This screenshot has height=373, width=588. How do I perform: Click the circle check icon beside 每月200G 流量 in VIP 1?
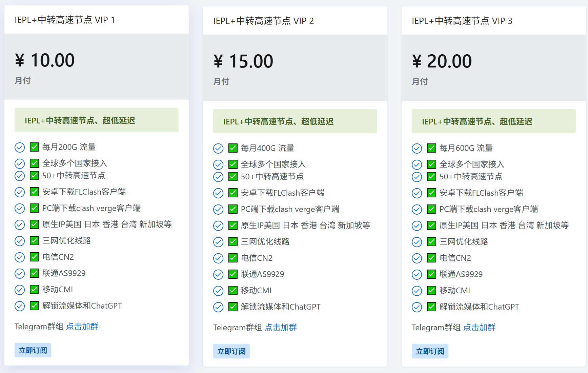click(x=20, y=148)
